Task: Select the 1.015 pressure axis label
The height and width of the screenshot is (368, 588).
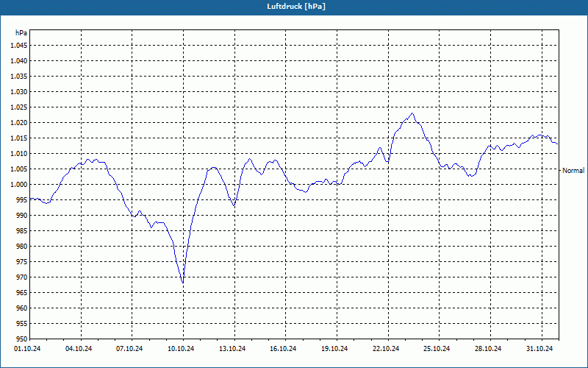Action: tap(19, 138)
